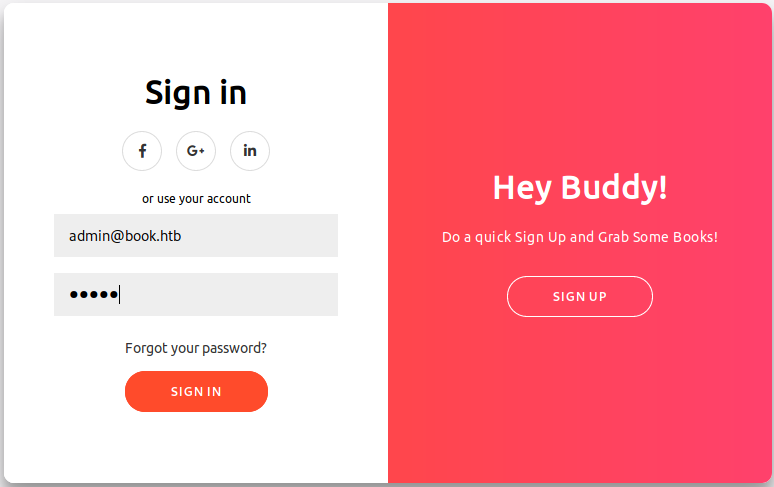The image size is (774, 487).
Task: Click the Sign in heading
Action: click(x=196, y=92)
